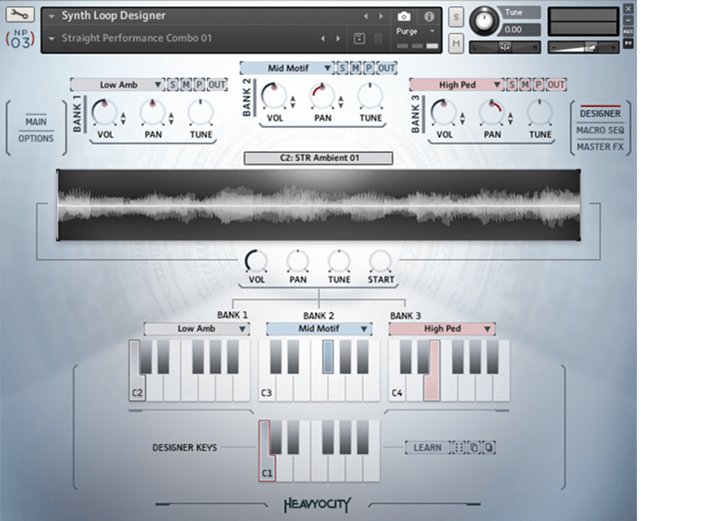Screen dimensions: 710x521
Task: Click the grid icon beside the LEARN button
Action: point(458,448)
